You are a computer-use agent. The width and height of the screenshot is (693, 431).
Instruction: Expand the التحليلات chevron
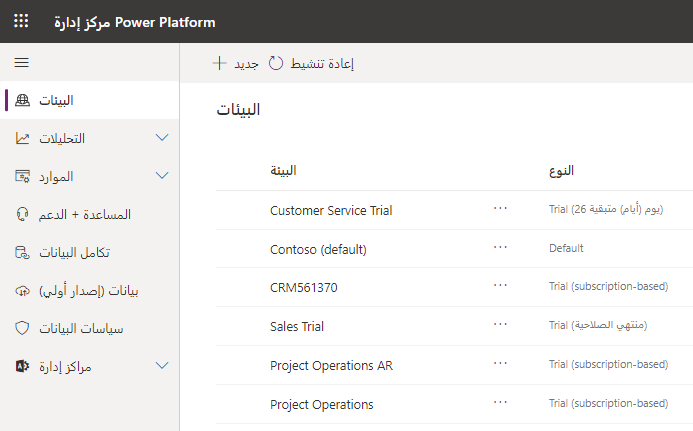pyautogui.click(x=162, y=138)
